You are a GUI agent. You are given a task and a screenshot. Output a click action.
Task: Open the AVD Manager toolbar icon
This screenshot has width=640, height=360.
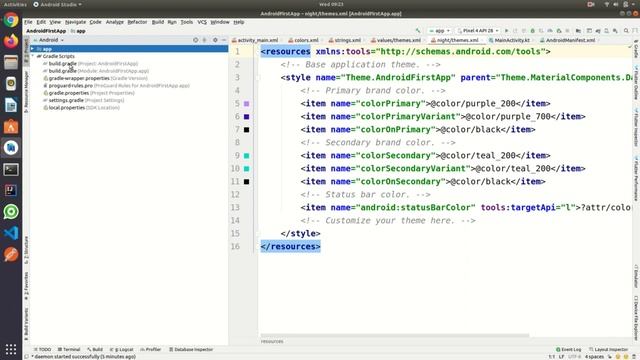tap(606, 31)
